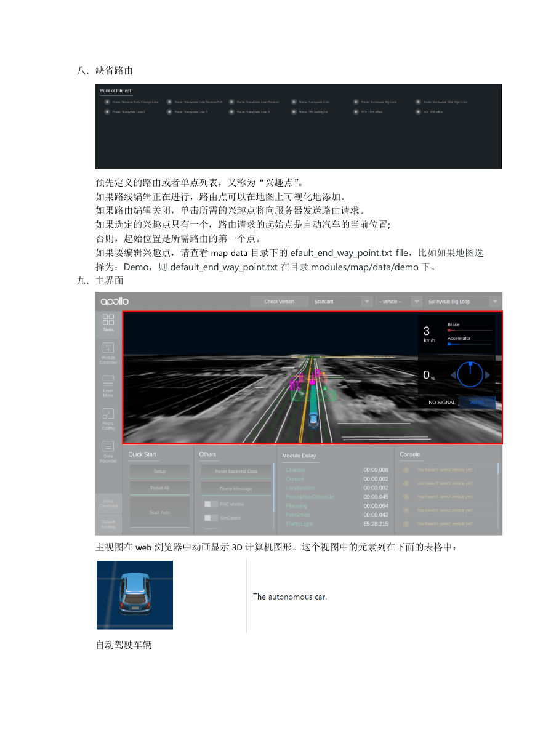The width and height of the screenshot is (535, 756).
Task: Click the Chassis module delay row
Action: click(x=337, y=470)
